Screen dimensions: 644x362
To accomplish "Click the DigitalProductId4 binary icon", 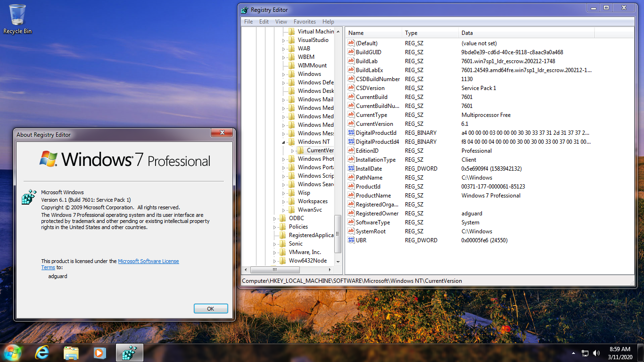I will [x=351, y=141].
